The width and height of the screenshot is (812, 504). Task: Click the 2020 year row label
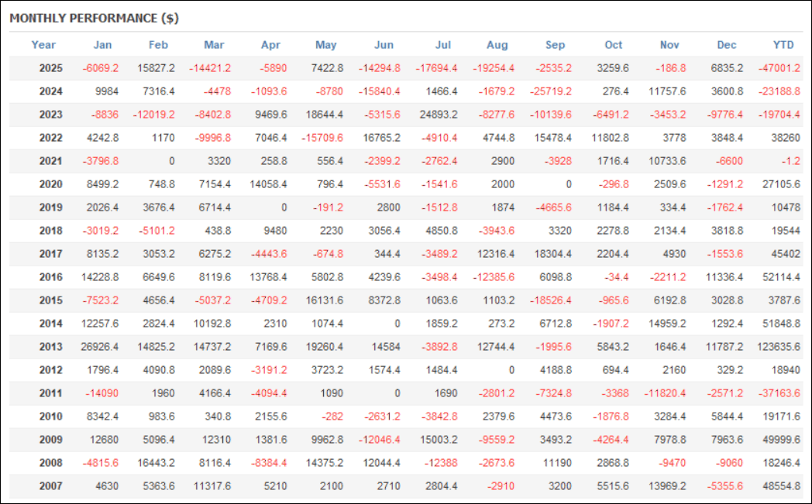(51, 184)
